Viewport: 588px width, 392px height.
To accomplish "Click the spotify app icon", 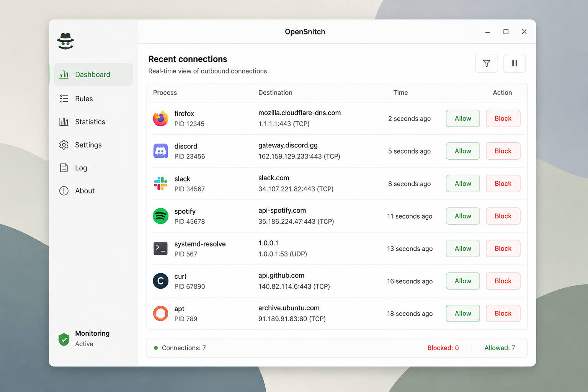I will tap(161, 216).
